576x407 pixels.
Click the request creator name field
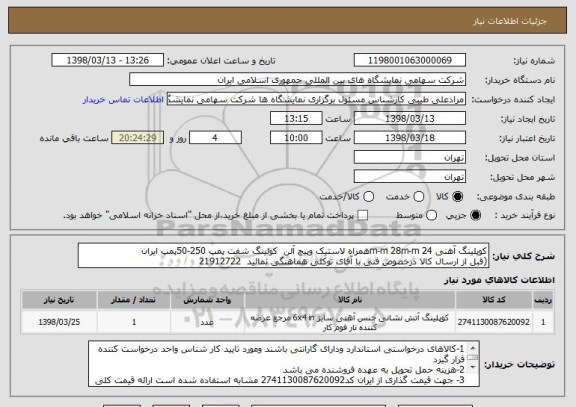[316, 99]
